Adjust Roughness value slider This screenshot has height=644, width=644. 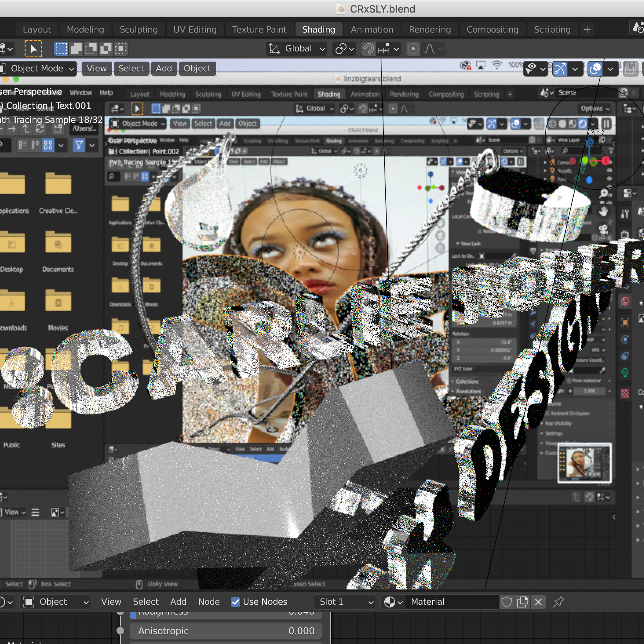tap(226, 615)
